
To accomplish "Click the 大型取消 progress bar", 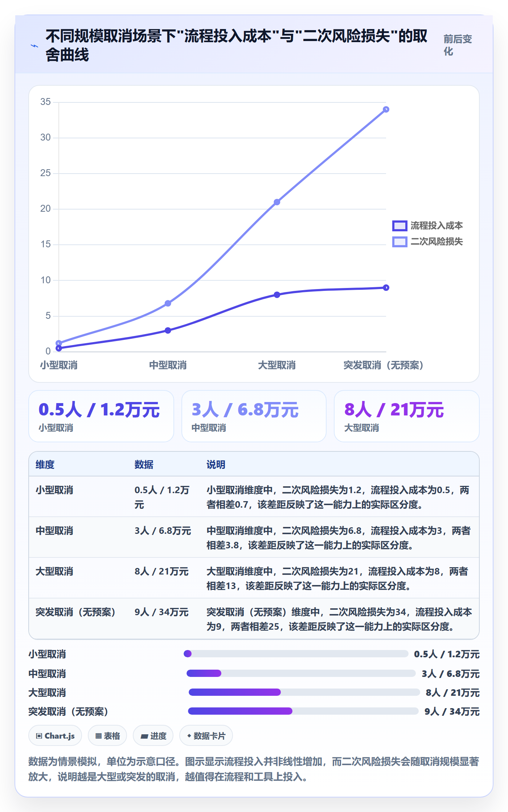I will click(304, 692).
